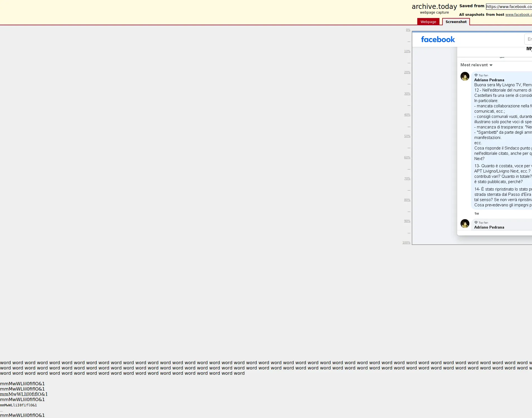The image size is (532, 418).
Task: Click the 20% position marker
Action: click(x=407, y=72)
